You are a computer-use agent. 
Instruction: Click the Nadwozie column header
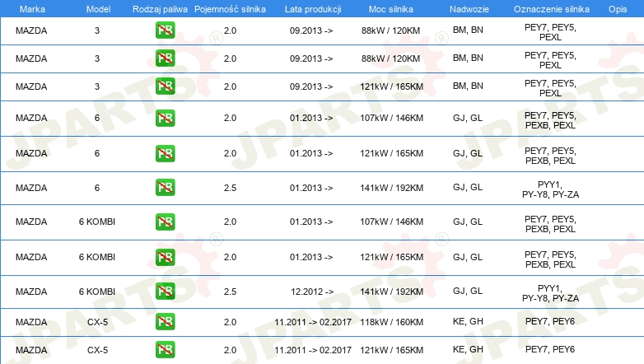[469, 9]
